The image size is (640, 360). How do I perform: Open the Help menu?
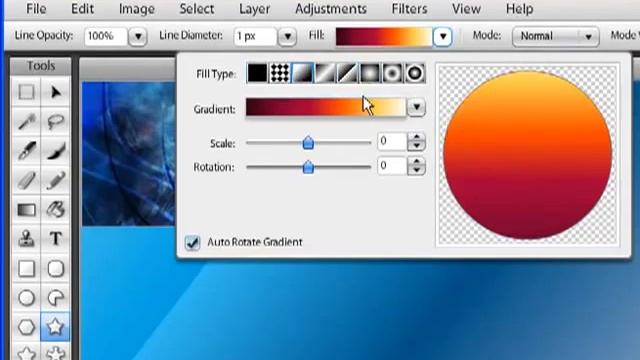(519, 9)
